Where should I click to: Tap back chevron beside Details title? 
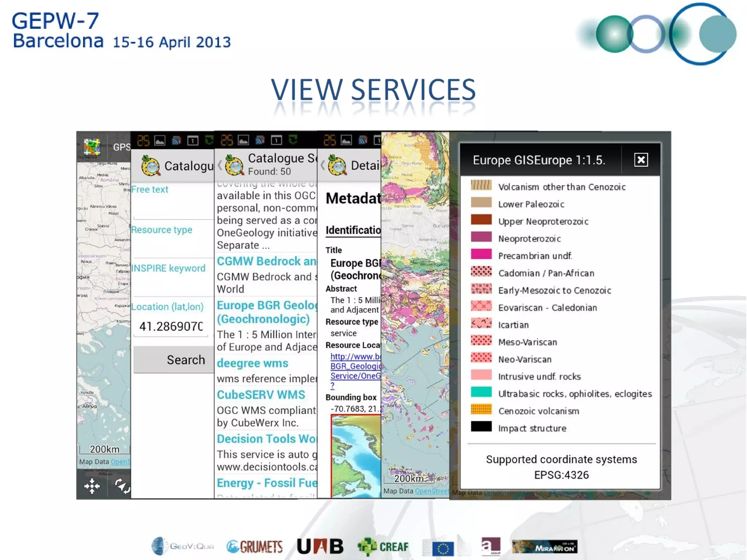click(322, 165)
